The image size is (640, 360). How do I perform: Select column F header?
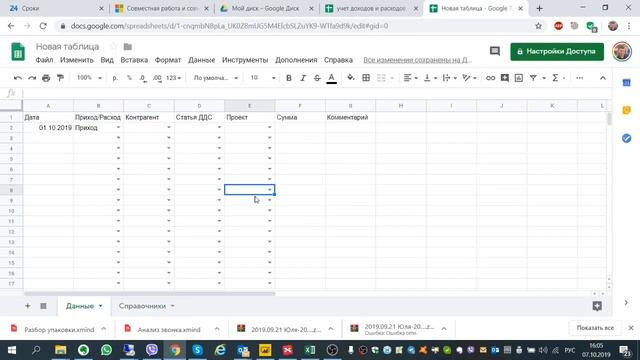click(x=300, y=106)
